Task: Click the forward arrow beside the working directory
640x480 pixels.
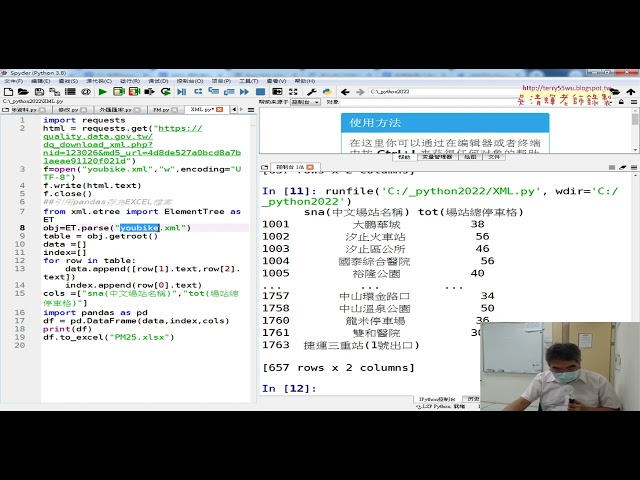Action: point(360,92)
